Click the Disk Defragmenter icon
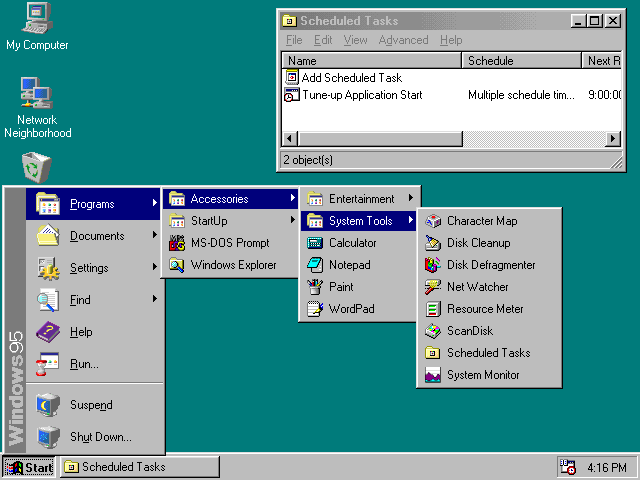Screen dimensions: 640x480 pos(433,265)
